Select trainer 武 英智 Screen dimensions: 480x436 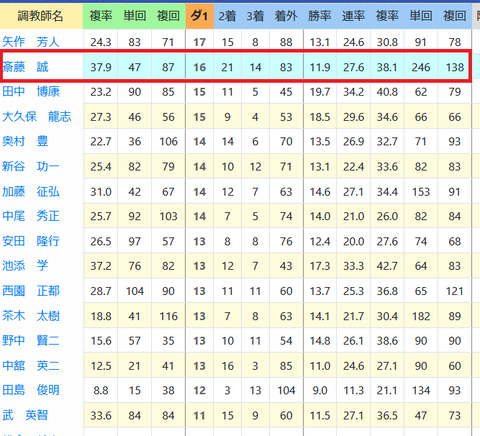point(25,415)
